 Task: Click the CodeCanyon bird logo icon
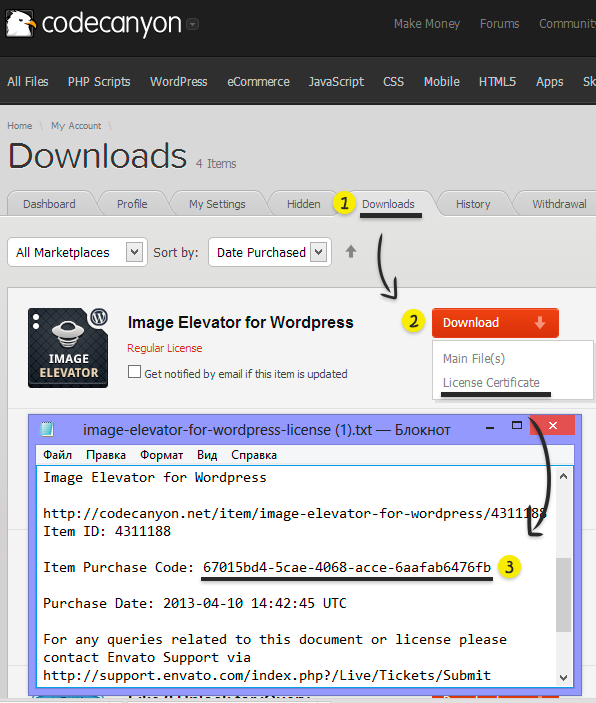pos(20,24)
